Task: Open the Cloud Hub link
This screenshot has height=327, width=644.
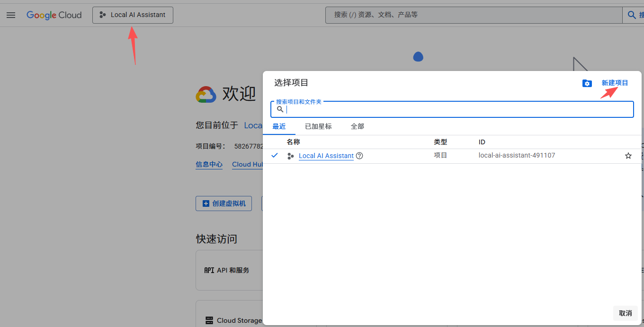Action: pos(247,164)
